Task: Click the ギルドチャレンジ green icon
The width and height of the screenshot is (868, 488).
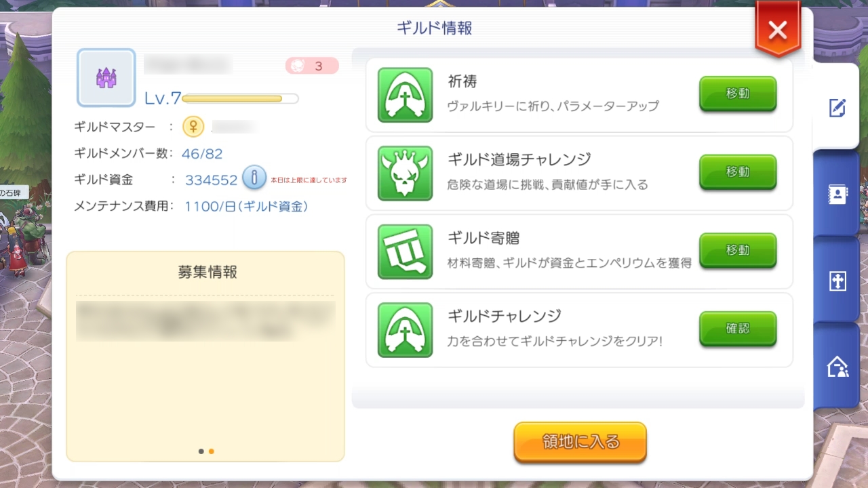Action: (x=405, y=330)
